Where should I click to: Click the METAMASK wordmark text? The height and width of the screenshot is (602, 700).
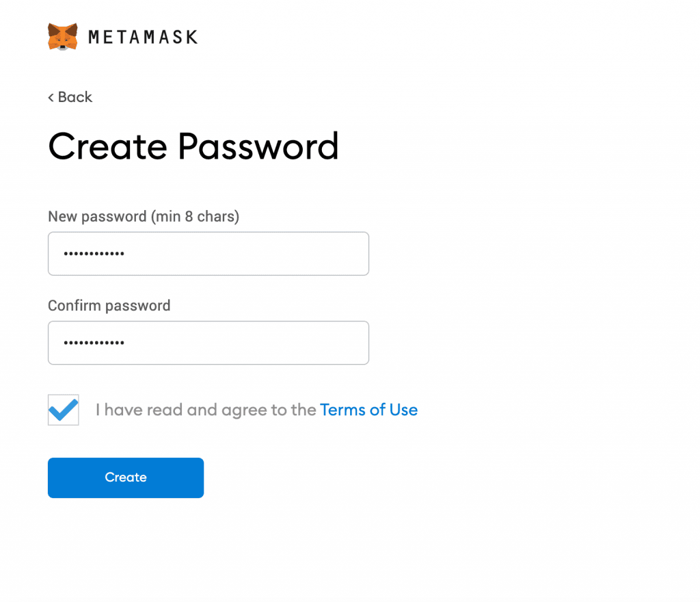[x=143, y=37]
